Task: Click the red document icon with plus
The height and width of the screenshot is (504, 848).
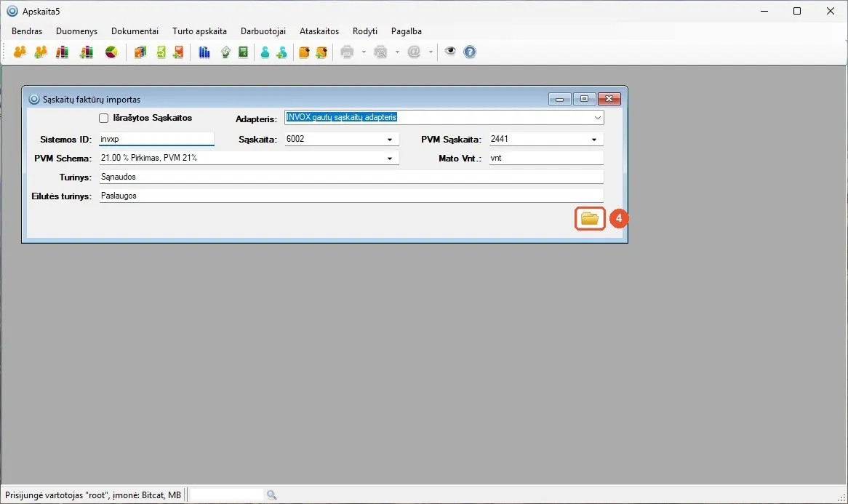Action: point(178,52)
